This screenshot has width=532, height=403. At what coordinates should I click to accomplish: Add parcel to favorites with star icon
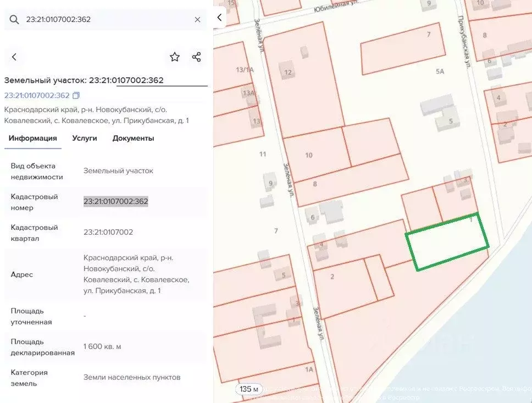[175, 57]
